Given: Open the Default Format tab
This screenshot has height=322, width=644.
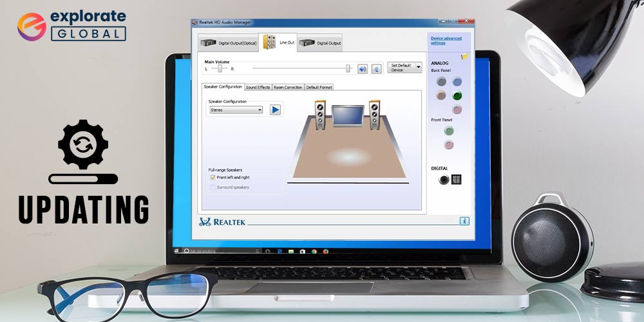Looking at the screenshot, I should [x=319, y=87].
